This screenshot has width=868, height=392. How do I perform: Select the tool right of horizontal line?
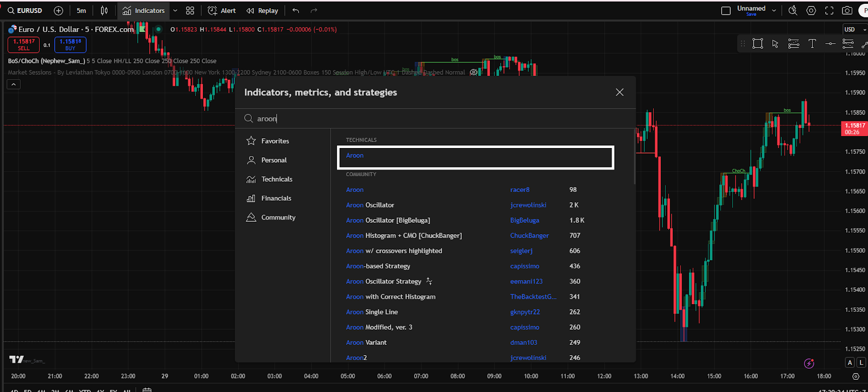(x=848, y=44)
